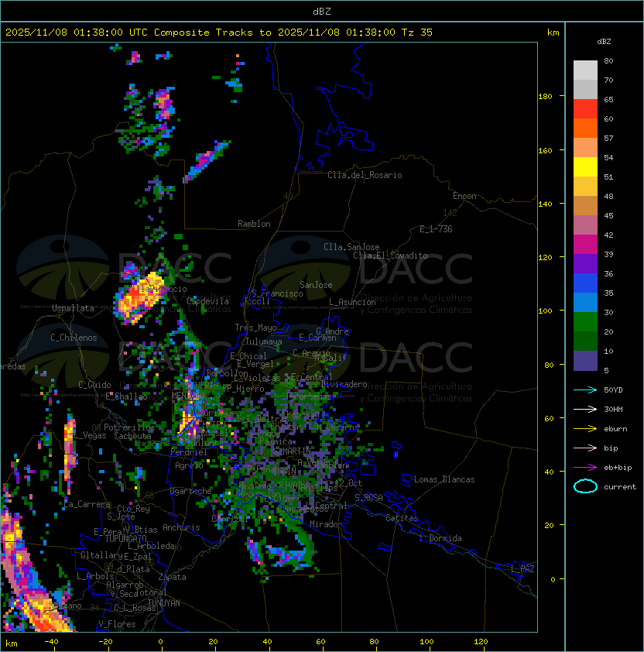Image resolution: width=644 pixels, height=652 pixels.
Task: Pick the tan 45–48 dBZ color band
Action: (x=585, y=206)
